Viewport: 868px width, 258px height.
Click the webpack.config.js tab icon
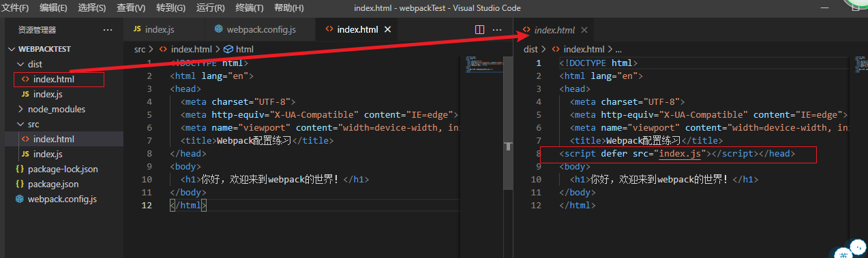[219, 29]
